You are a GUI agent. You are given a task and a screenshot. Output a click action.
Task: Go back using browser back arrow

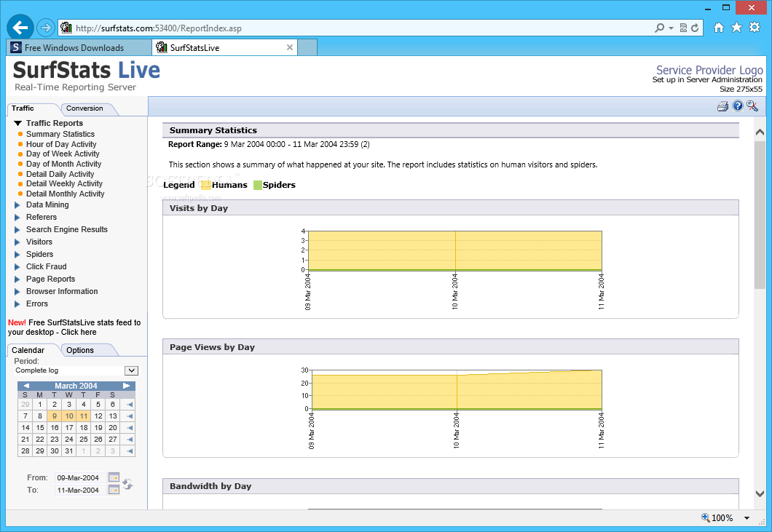pos(20,28)
